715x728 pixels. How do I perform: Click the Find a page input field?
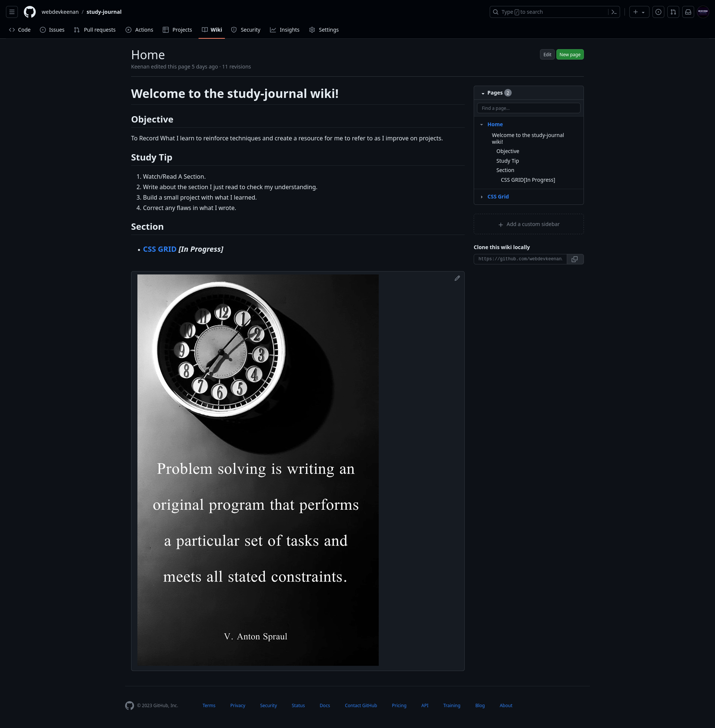coord(528,108)
